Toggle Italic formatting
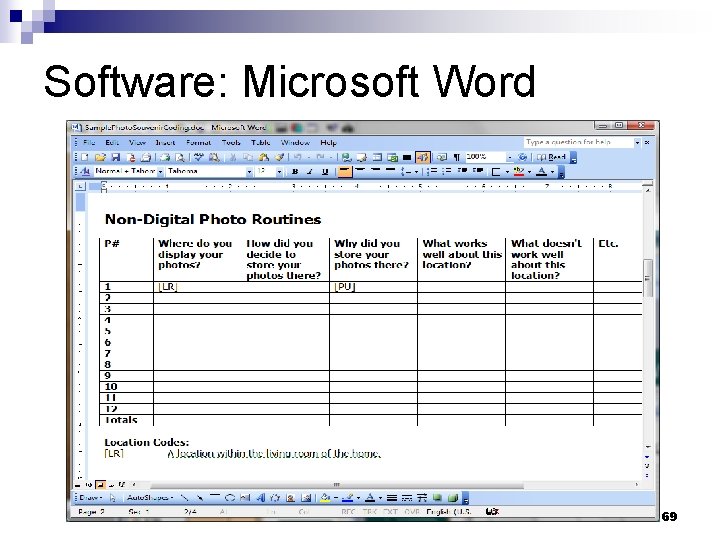This screenshot has width=720, height=540. (310, 172)
